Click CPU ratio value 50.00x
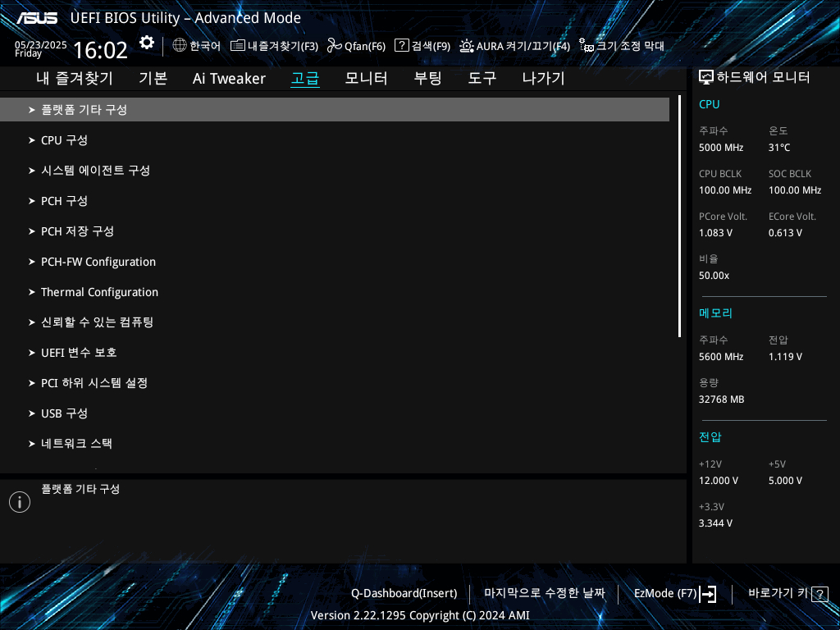This screenshot has height=630, width=840. point(714,276)
